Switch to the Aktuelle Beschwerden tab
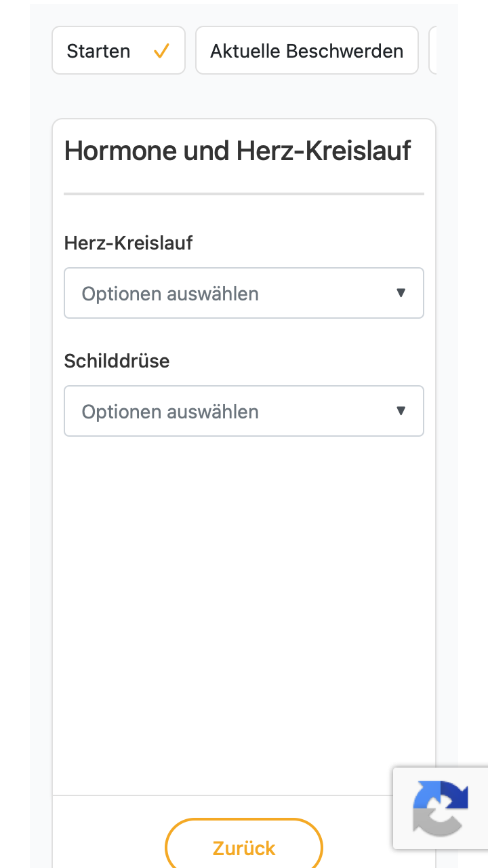This screenshot has height=868, width=488. (307, 50)
